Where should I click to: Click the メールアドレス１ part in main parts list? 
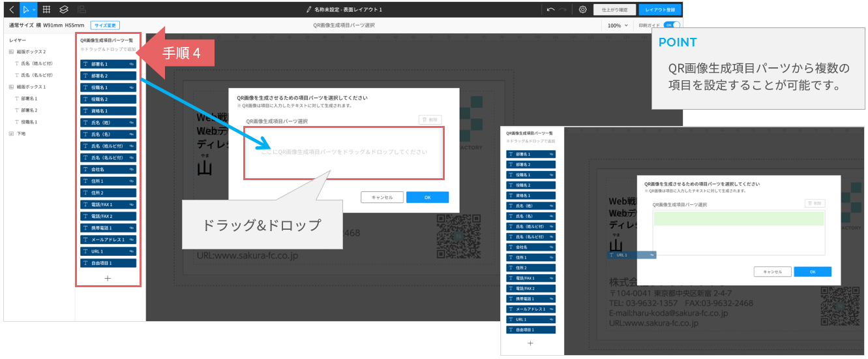point(108,240)
